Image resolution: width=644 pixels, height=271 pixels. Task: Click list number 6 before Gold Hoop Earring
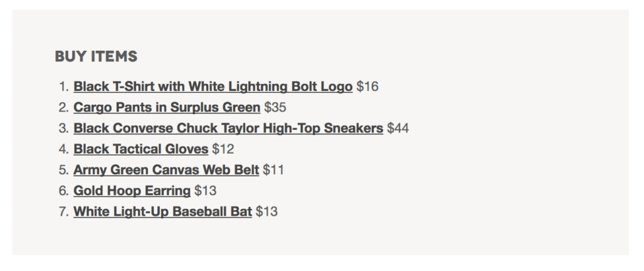point(64,191)
